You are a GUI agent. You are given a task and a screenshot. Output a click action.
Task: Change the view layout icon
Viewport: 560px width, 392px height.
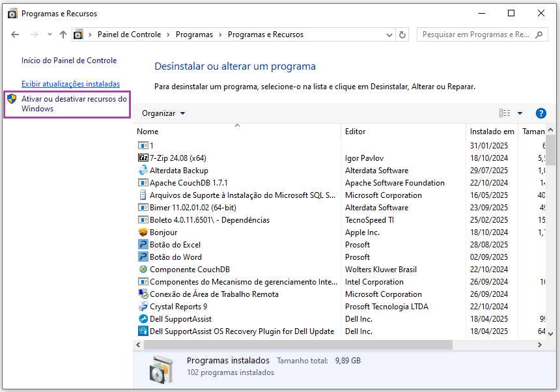coord(505,113)
